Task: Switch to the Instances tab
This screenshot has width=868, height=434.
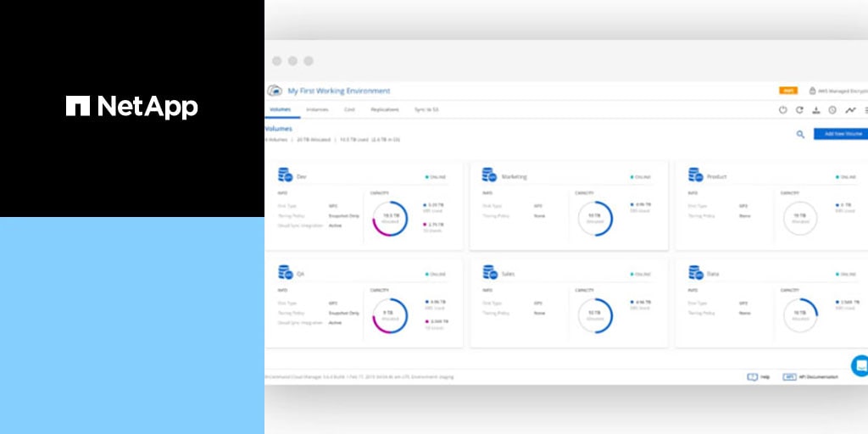Action: 317,109
